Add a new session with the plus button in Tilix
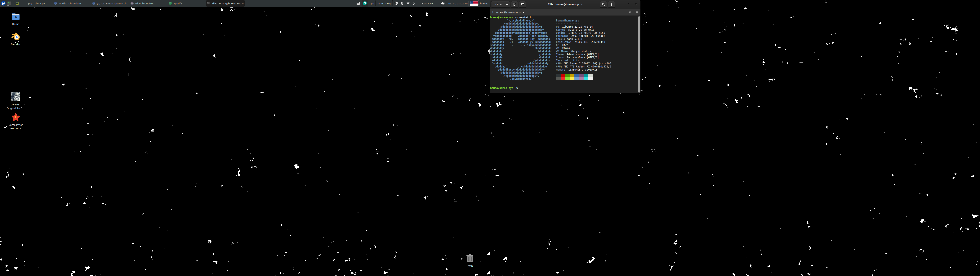Screen dimensions: 980x276 (507, 5)
